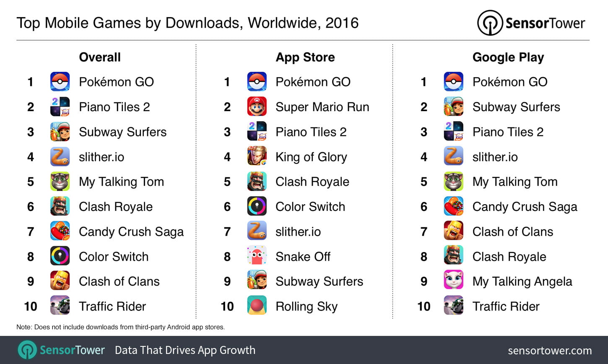Image resolution: width=608 pixels, height=364 pixels.
Task: Click Traffic Rider icon in Overall column
Action: [60, 306]
